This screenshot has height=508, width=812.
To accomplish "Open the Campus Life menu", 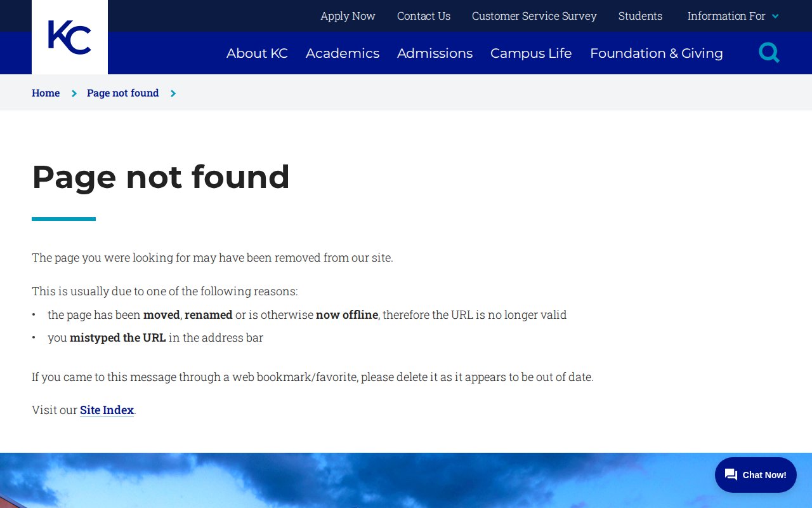I will (x=531, y=53).
